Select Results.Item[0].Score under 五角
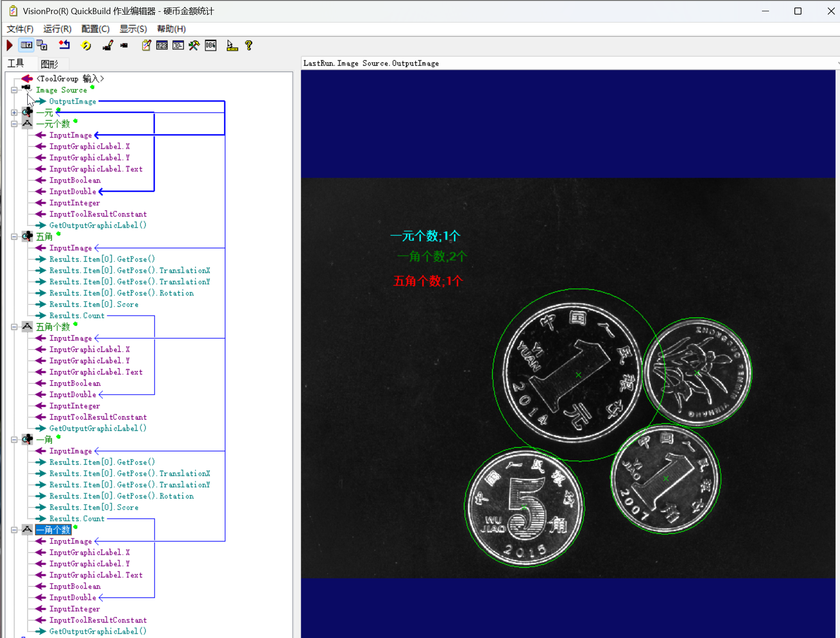 point(94,304)
